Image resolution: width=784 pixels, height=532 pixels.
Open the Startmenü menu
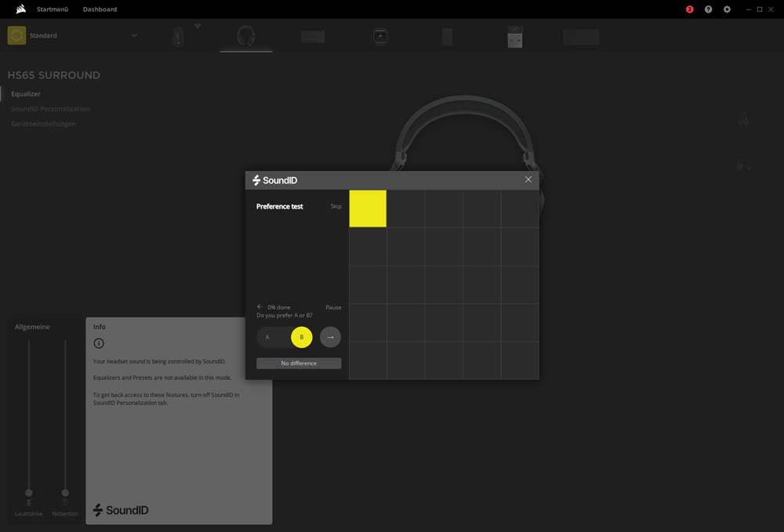click(x=53, y=9)
